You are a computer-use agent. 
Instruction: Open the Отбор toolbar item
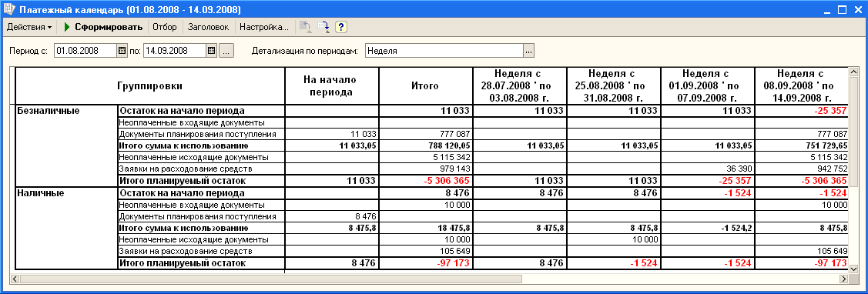click(164, 27)
